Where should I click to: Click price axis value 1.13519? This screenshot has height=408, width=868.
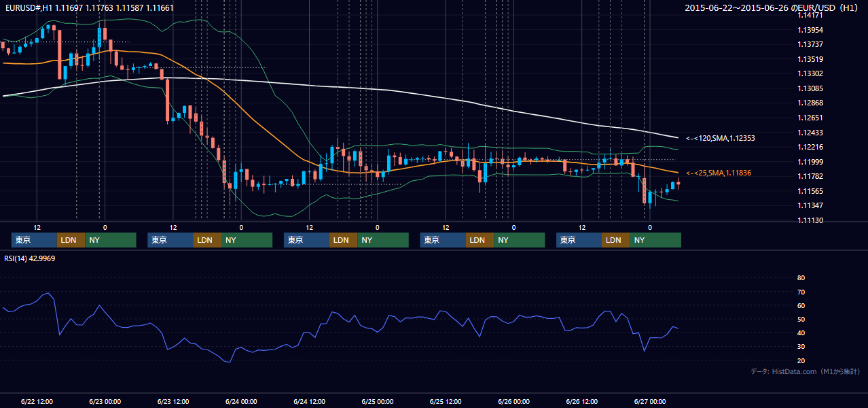click(x=810, y=59)
